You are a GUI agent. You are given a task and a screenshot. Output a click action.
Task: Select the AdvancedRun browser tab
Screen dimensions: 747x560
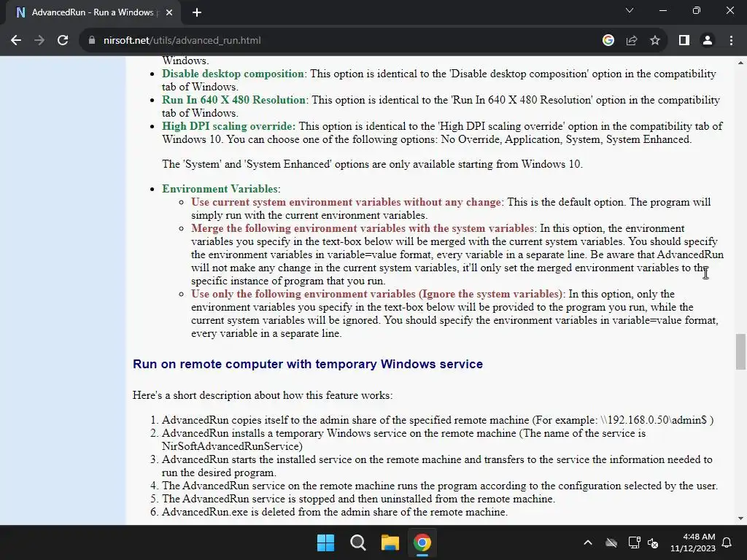pos(93,12)
